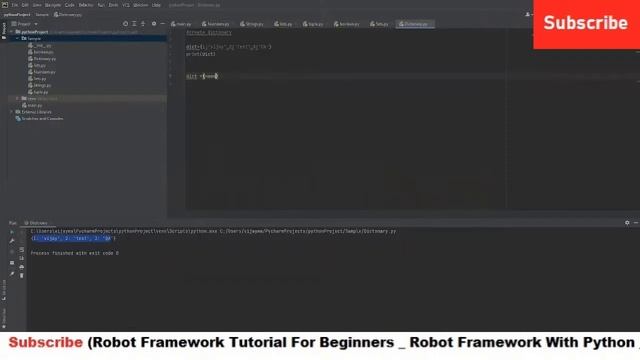Open the Code menu
Viewport: 640px width, 360px height.
[x=70, y=5]
